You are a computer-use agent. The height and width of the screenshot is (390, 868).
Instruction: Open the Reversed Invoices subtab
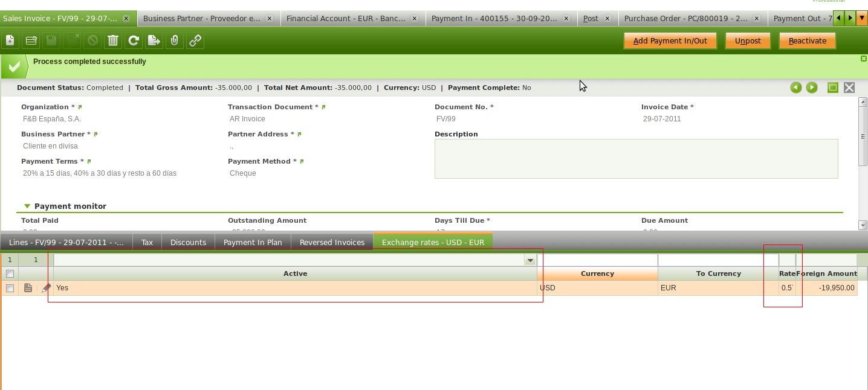click(x=332, y=242)
